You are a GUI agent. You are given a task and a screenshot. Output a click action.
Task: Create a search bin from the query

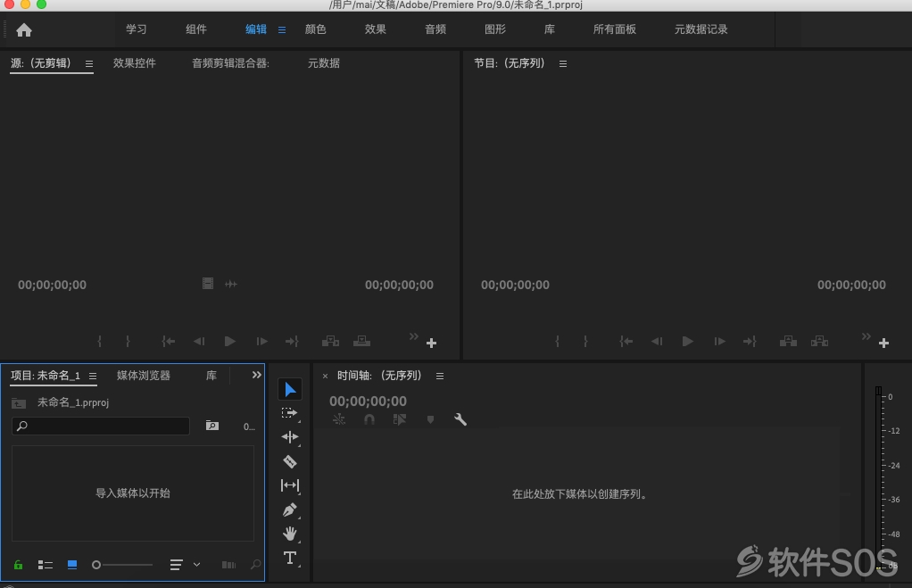tap(212, 426)
